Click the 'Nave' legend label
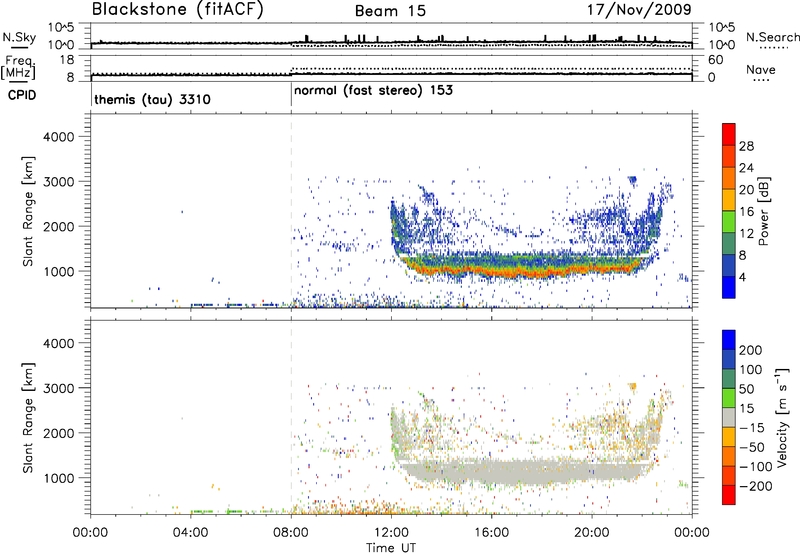The height and width of the screenshot is (554, 800). tap(761, 69)
